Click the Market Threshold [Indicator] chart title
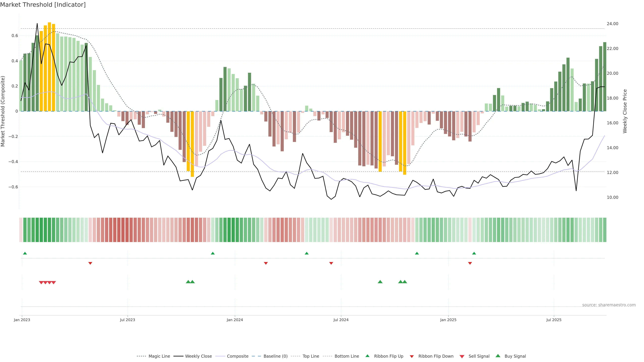 tap(43, 5)
